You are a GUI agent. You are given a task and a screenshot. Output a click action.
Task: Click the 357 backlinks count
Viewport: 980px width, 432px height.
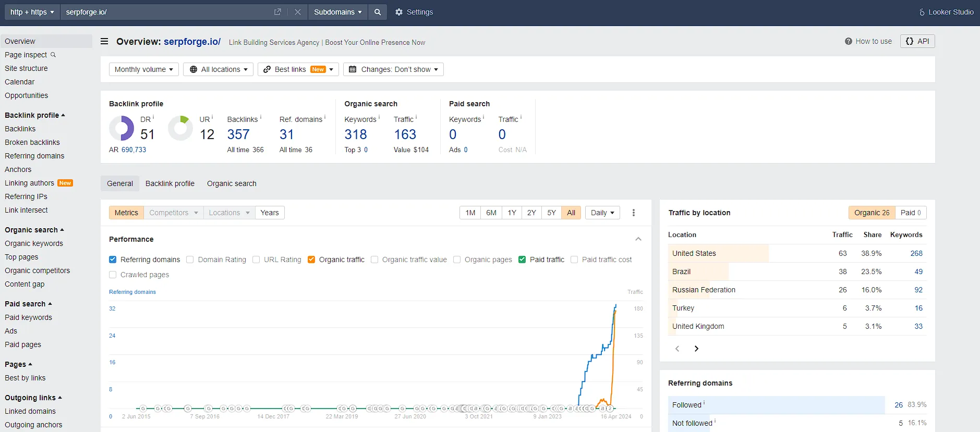238,134
